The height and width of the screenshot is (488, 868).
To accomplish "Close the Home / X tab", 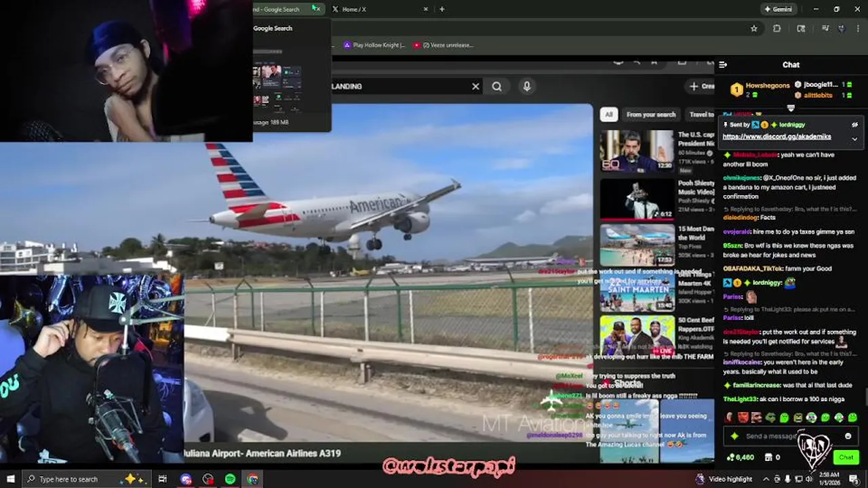I will coord(426,9).
